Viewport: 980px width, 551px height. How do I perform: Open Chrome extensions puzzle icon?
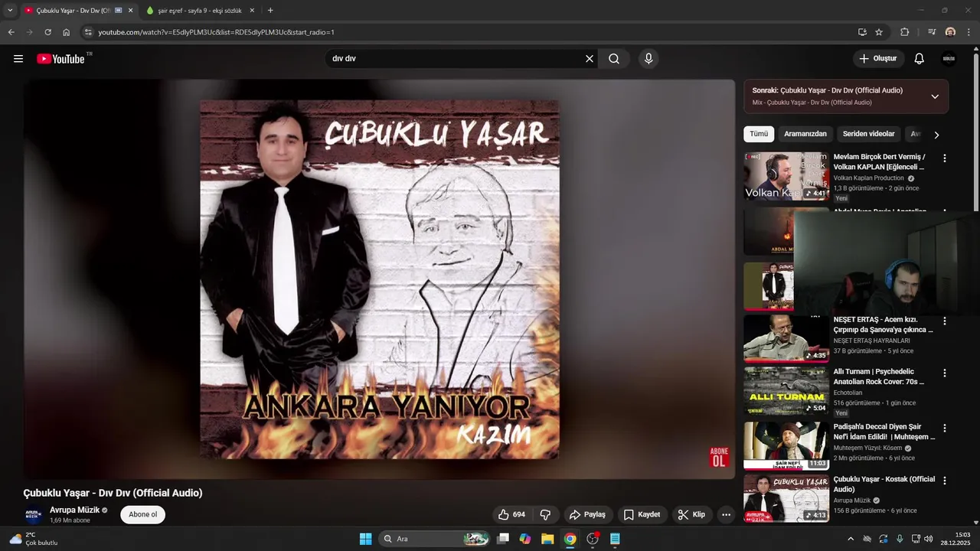point(905,32)
